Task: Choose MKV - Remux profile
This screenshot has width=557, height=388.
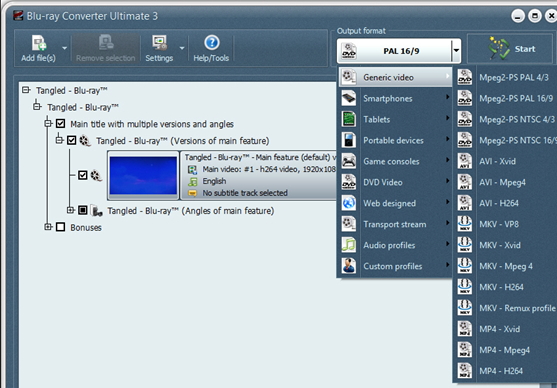Action: coord(506,308)
